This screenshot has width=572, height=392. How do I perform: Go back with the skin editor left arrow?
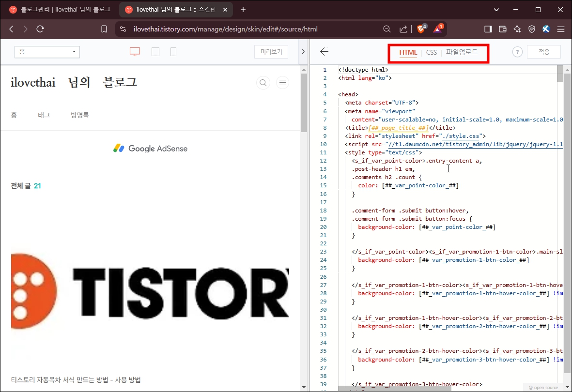coord(325,52)
